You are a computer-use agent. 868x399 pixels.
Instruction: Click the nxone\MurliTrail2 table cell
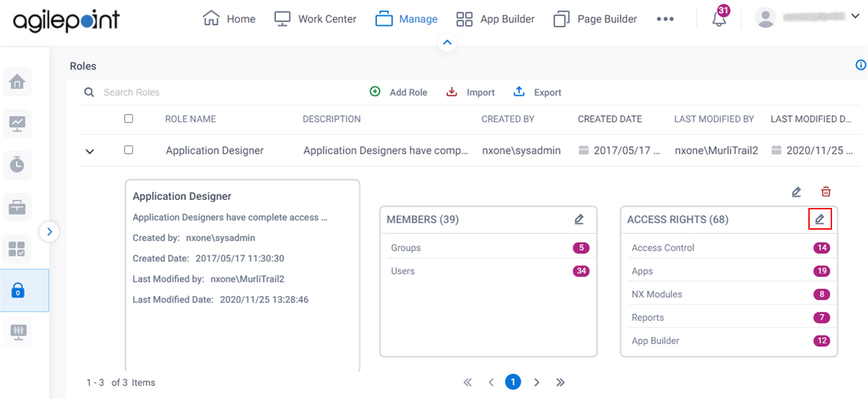[717, 150]
